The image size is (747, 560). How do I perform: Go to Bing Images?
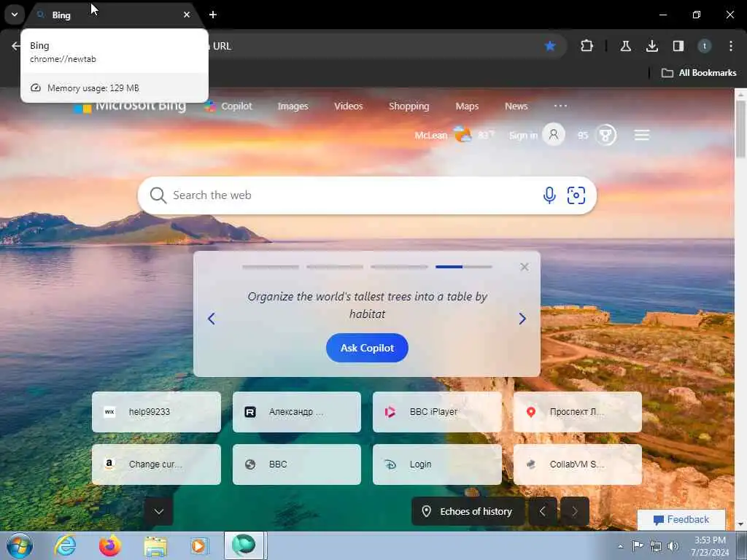point(293,106)
